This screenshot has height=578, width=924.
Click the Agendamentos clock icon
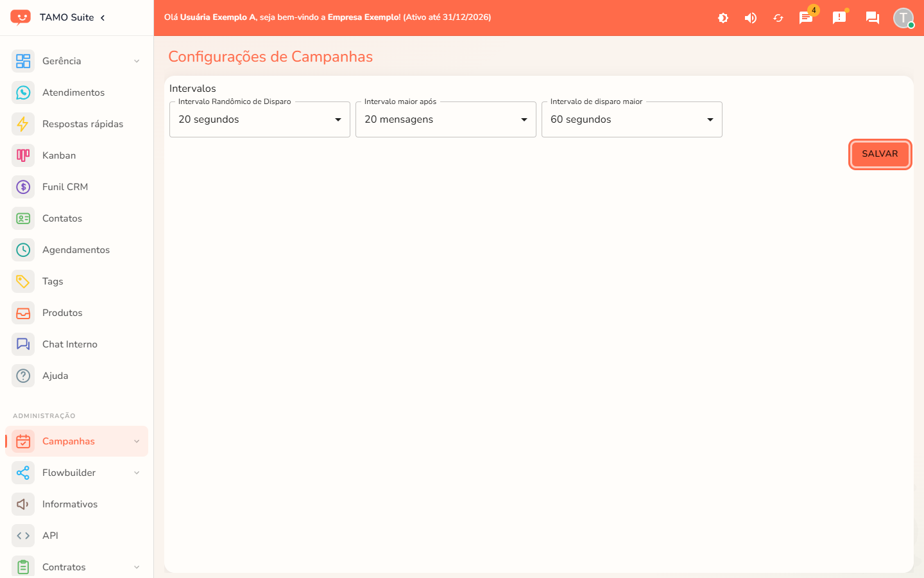coord(23,250)
